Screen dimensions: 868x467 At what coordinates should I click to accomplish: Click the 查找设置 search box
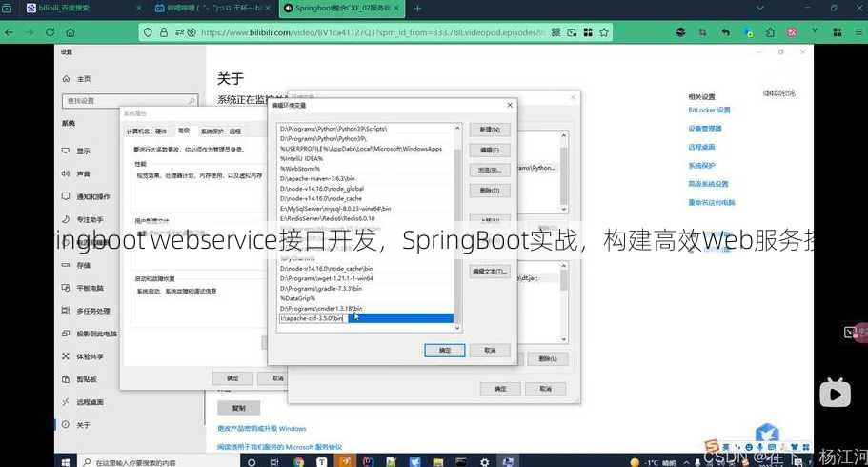pos(130,101)
